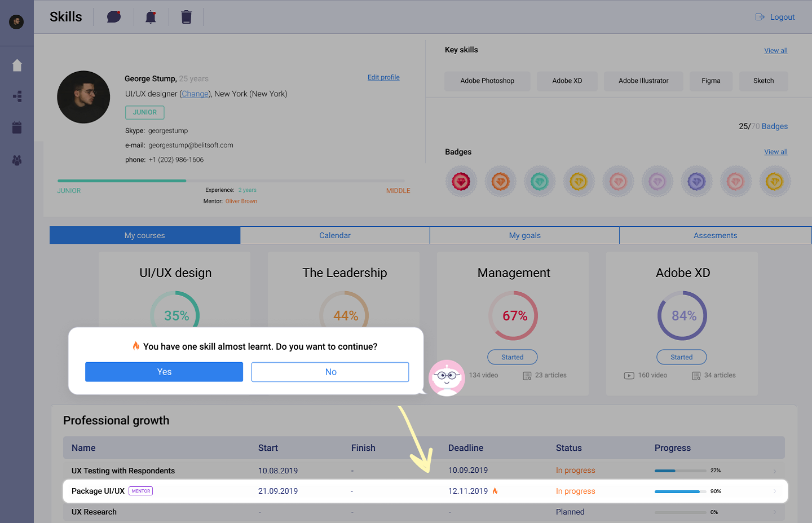Open the calendar icon in left sidebar

17,128
